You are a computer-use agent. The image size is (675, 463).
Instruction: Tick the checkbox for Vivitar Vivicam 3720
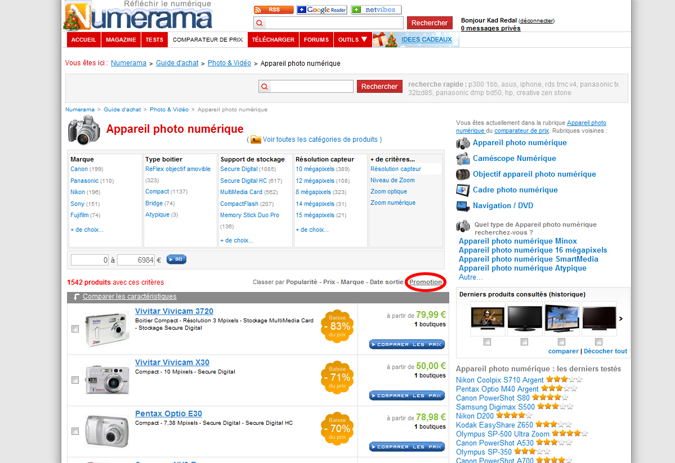[75, 329]
